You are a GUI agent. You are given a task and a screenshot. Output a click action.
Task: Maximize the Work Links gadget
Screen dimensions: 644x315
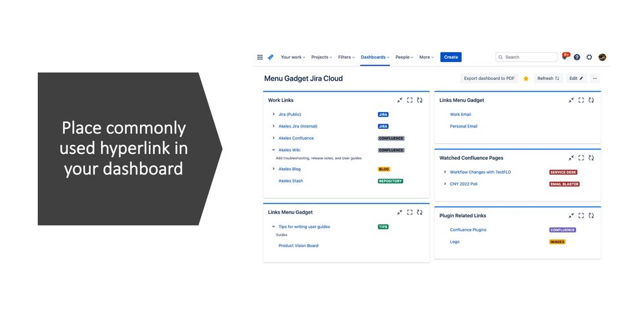coord(409,100)
